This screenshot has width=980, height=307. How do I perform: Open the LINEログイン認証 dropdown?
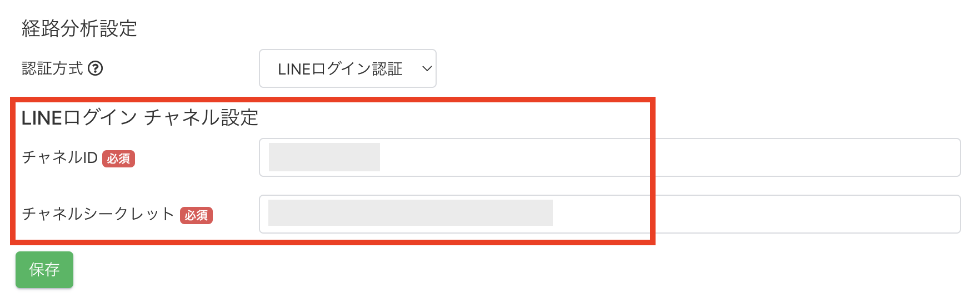coord(347,68)
